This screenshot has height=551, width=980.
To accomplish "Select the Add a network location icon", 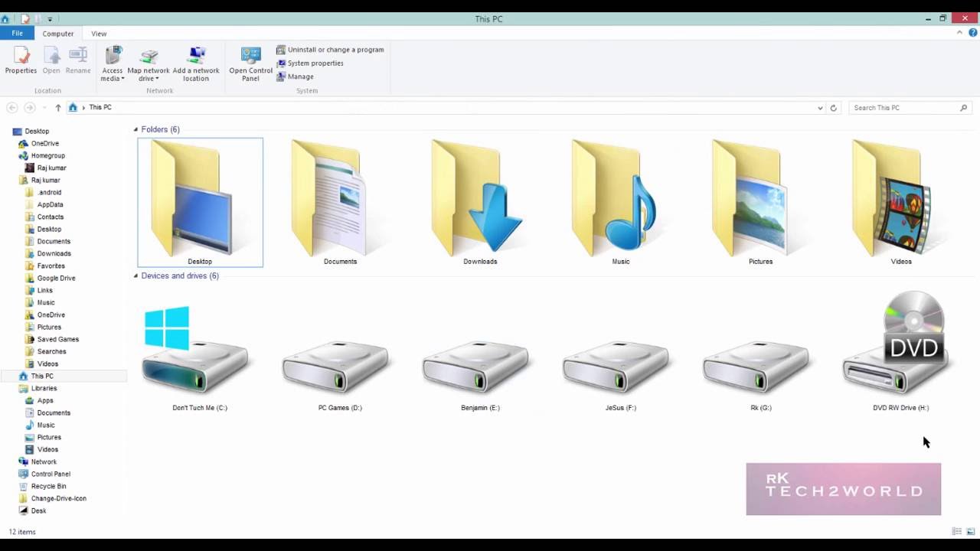I will [x=196, y=61].
